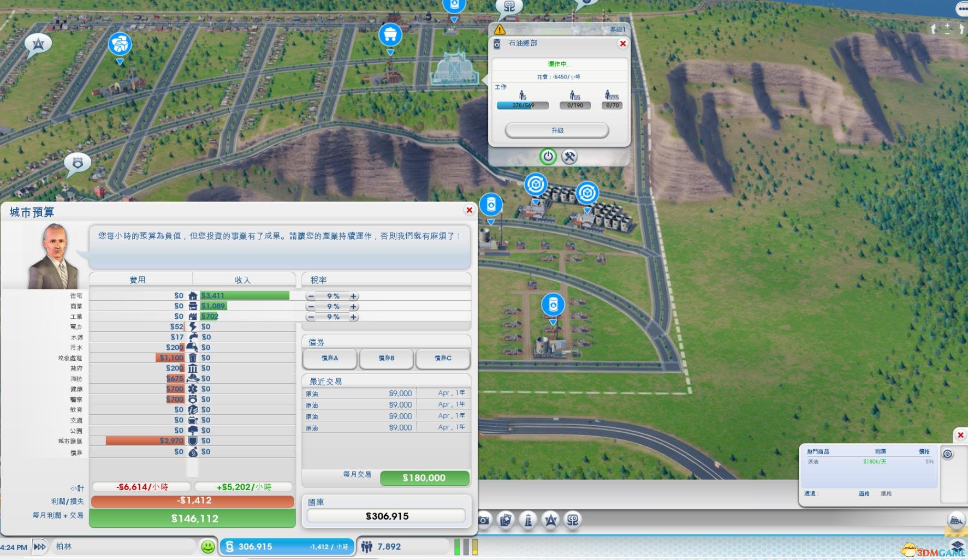Image resolution: width=968 pixels, height=560 pixels.
Task: Click the commercial shop icon in budget
Action: [193, 306]
